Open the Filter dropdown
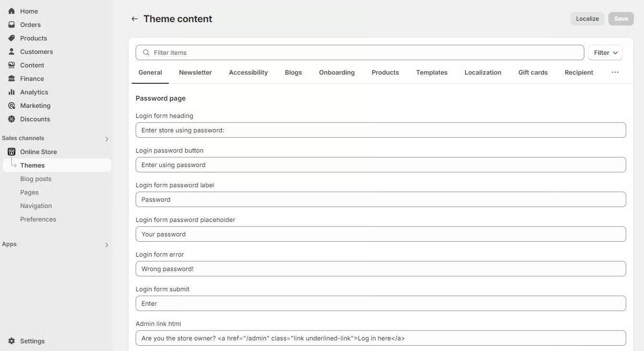Image resolution: width=644 pixels, height=351 pixels. click(x=605, y=52)
